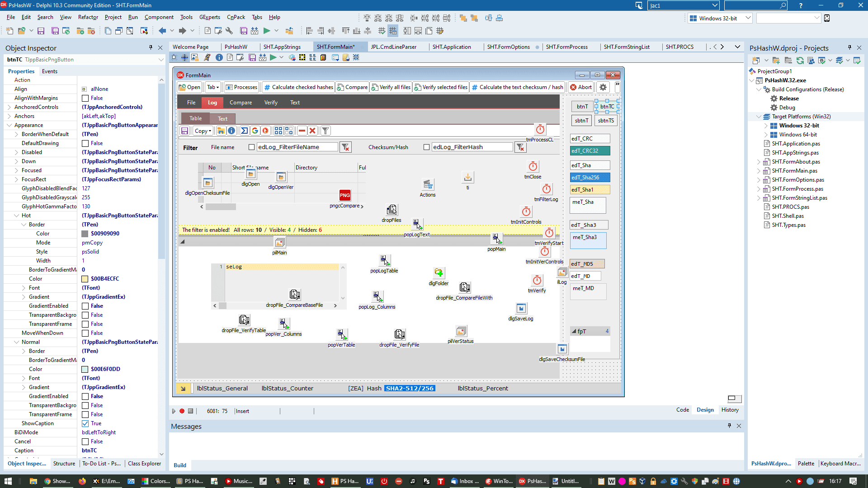Expand the Windows 64-bit platform node
Screen dimensions: 868x488
pos(766,135)
